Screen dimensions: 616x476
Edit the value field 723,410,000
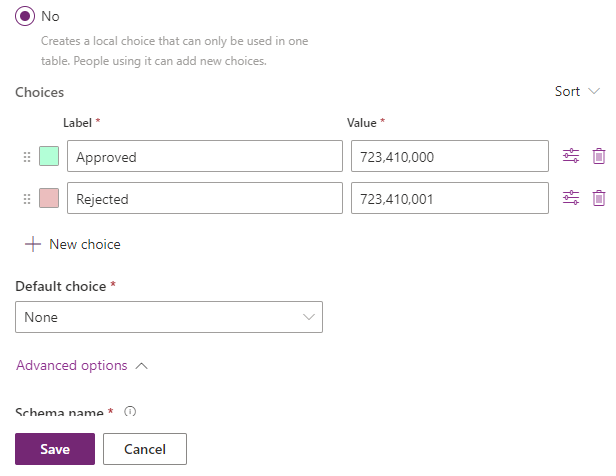pyautogui.click(x=450, y=156)
